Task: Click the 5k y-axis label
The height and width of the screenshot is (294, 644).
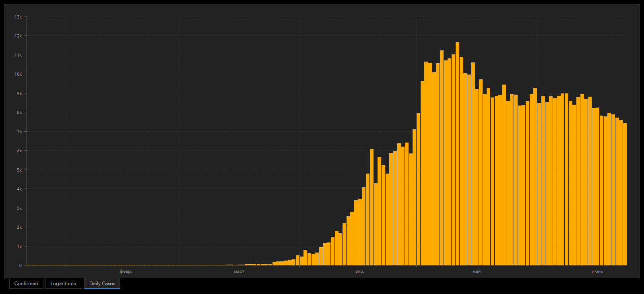Action: (19, 170)
